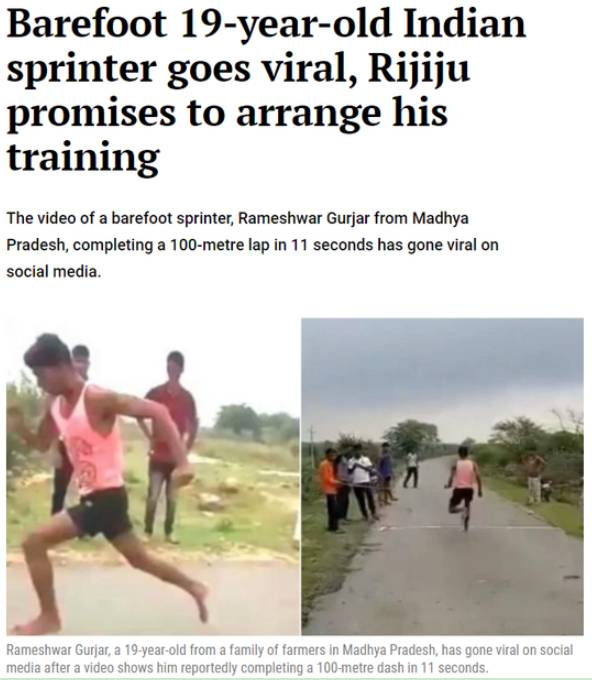Click the road surface in the right photo

(447, 577)
